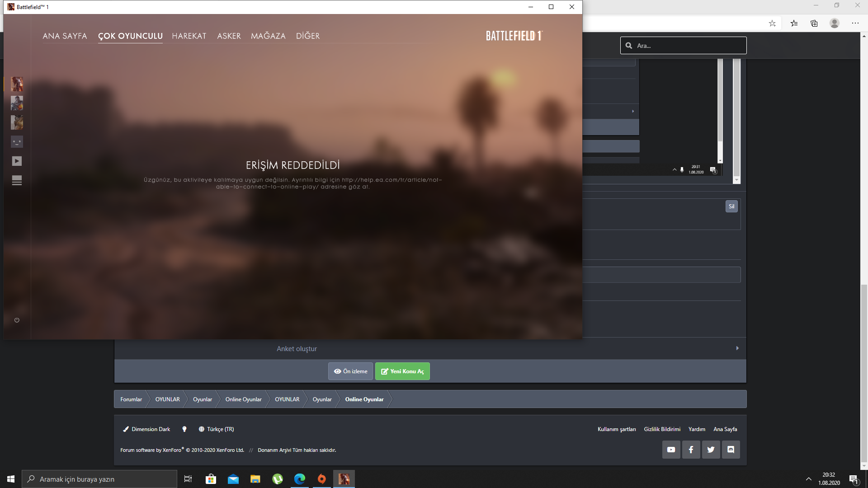The width and height of the screenshot is (868, 488).
Task: Click the Sil delete button
Action: click(x=731, y=206)
